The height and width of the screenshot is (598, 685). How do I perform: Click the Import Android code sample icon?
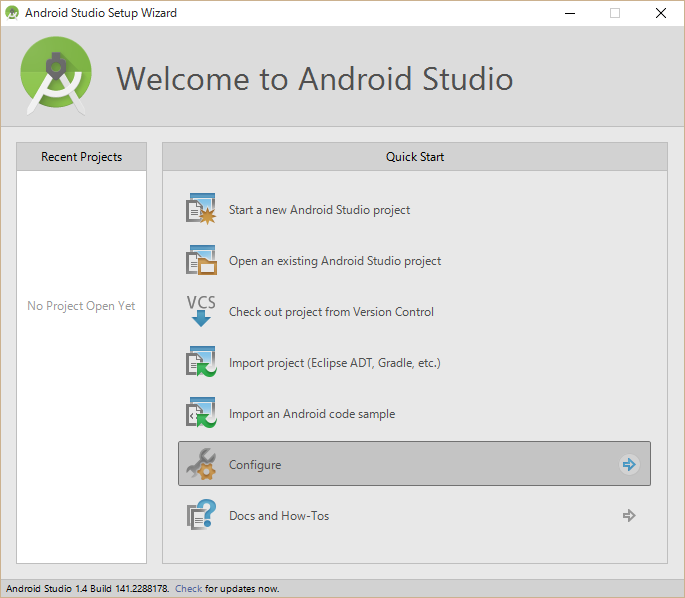pyautogui.click(x=201, y=413)
